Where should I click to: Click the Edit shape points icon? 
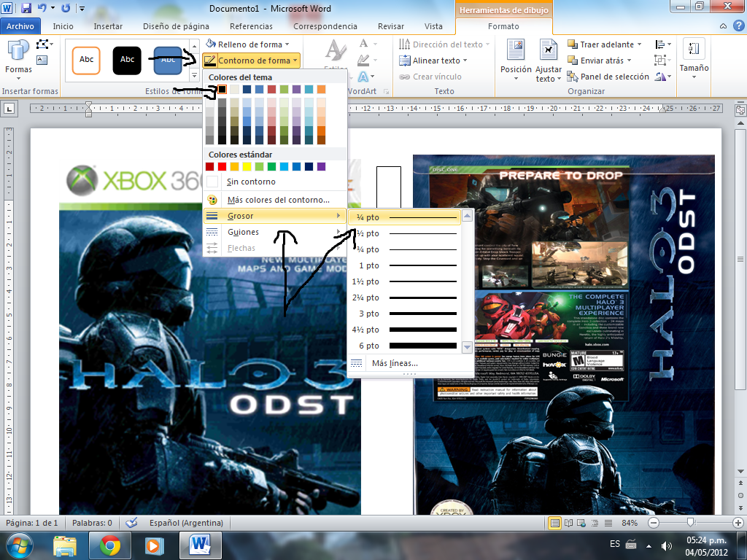tap(44, 44)
